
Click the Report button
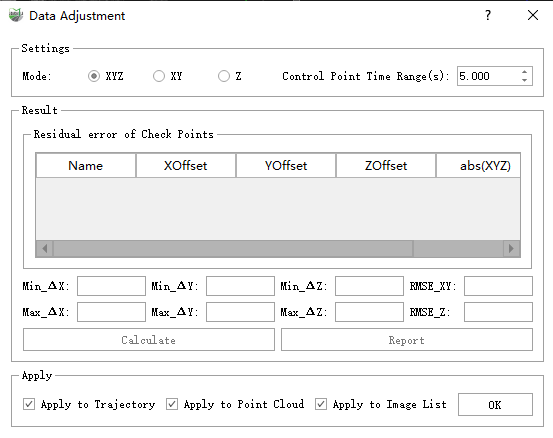[407, 340]
